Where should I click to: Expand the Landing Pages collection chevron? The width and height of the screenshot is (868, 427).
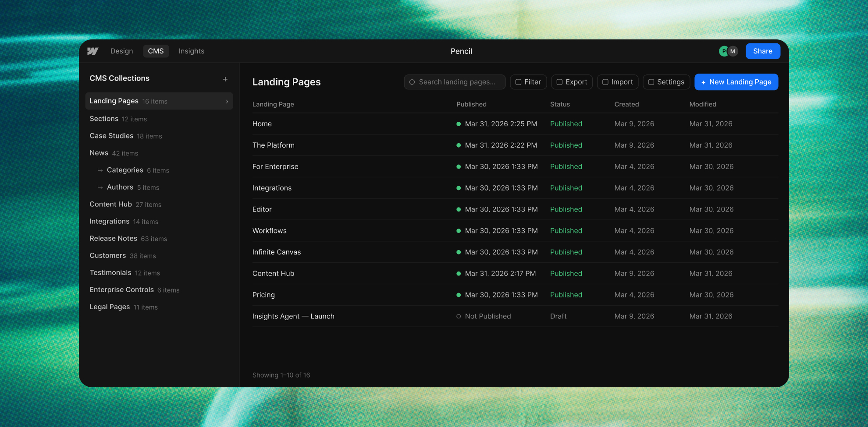pyautogui.click(x=227, y=101)
